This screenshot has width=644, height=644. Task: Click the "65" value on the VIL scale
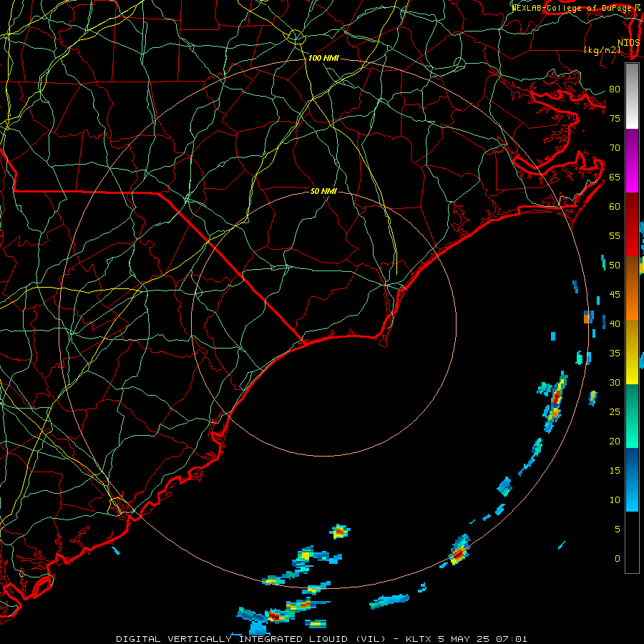pos(615,177)
